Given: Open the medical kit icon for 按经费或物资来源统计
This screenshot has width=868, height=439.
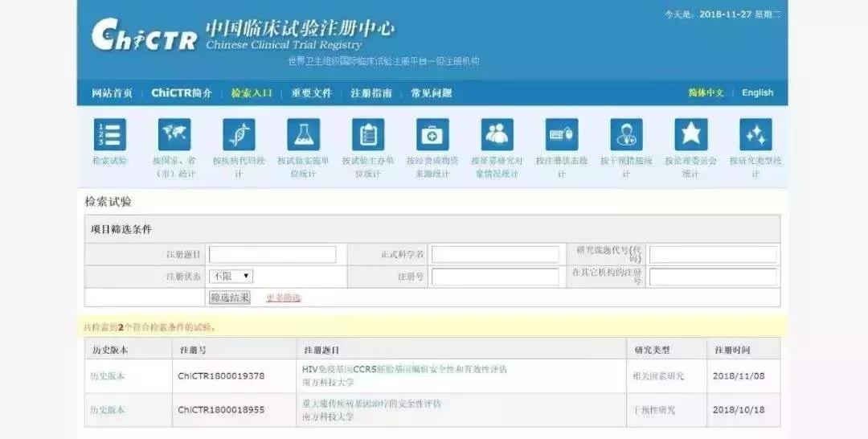Looking at the screenshot, I should coord(433,134).
